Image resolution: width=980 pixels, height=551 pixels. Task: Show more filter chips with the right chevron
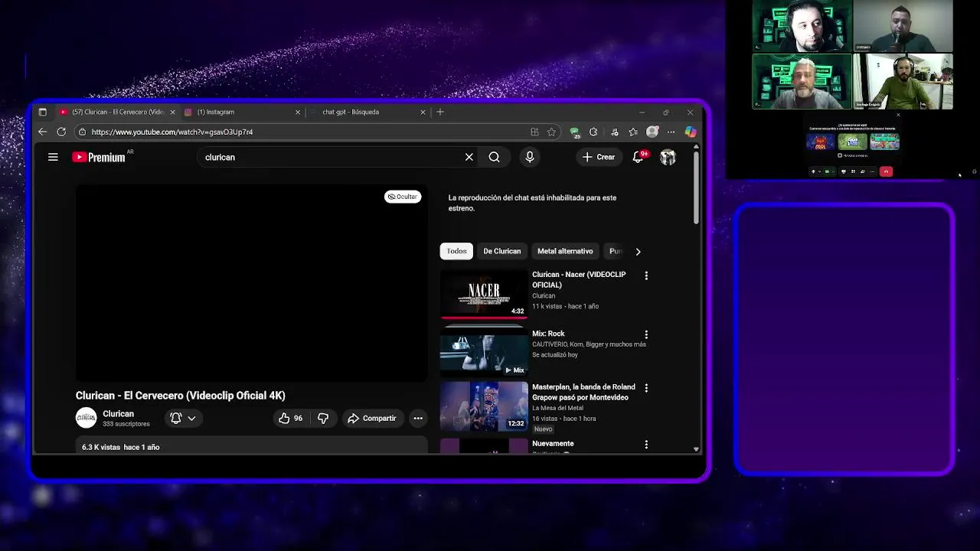(x=638, y=251)
